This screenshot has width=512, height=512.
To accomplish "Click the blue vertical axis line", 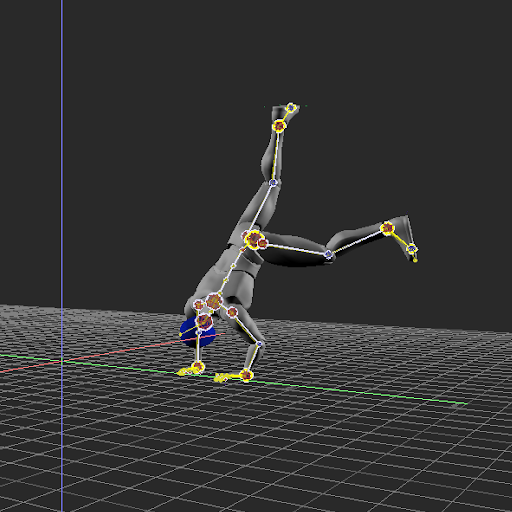I will [62, 256].
